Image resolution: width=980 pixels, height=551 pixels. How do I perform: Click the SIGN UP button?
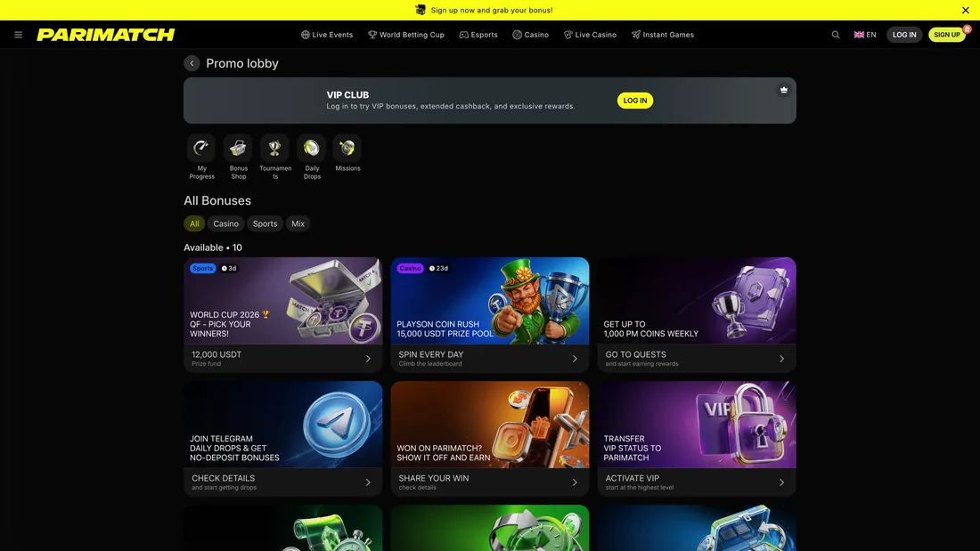pyautogui.click(x=947, y=35)
